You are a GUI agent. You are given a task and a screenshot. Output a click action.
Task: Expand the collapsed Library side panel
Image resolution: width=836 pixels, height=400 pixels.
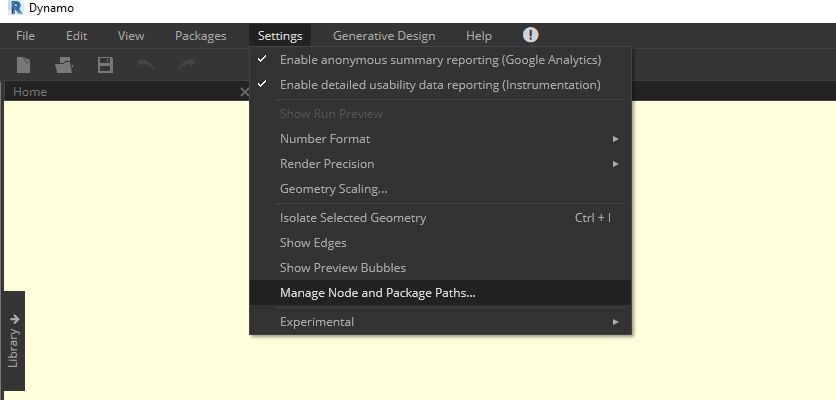(x=13, y=340)
